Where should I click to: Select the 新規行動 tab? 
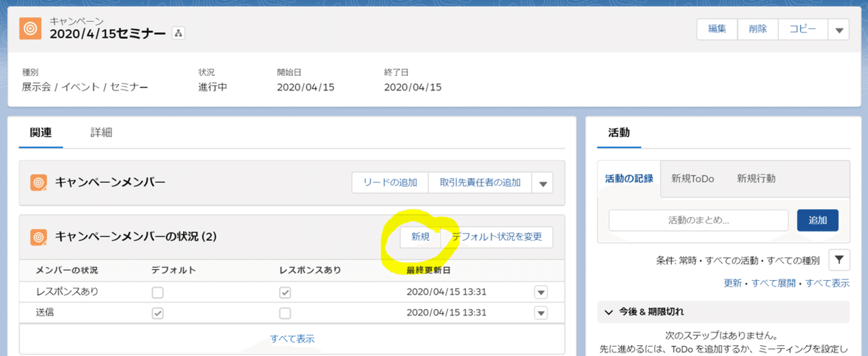[756, 178]
